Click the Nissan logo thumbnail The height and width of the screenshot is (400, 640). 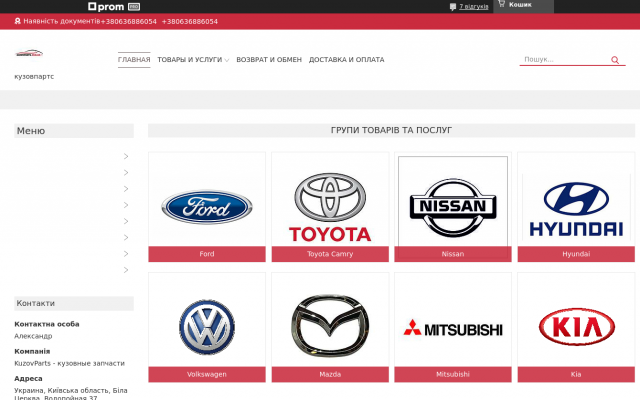coord(453,207)
